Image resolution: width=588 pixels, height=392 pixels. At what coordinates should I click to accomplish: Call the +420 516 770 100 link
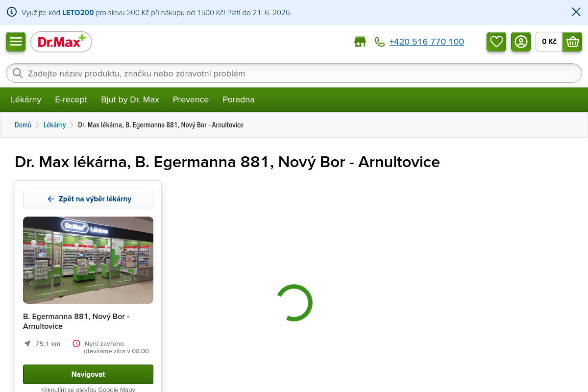pyautogui.click(x=426, y=42)
